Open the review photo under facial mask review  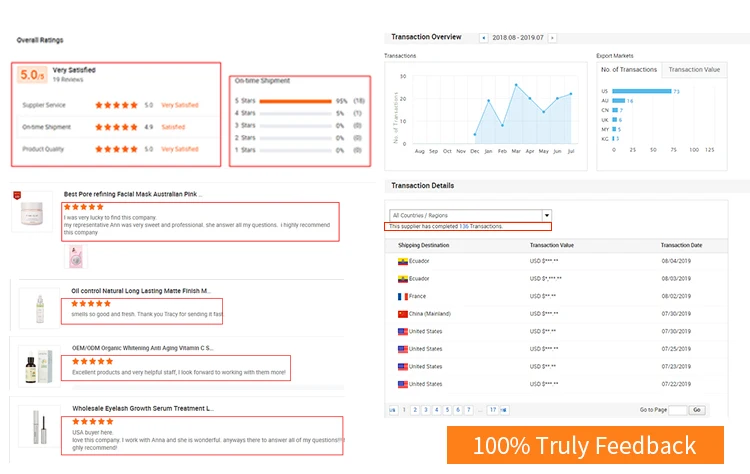coord(76,256)
